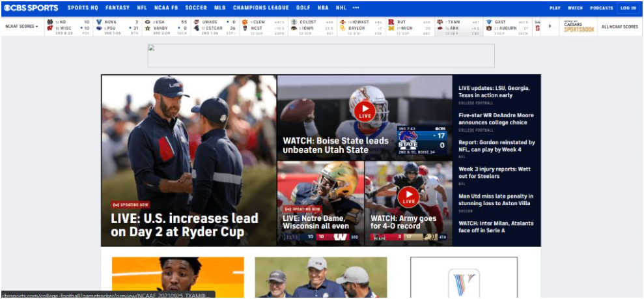Click the Georgia State logo in scoreboard
This screenshot has height=299, width=644.
pyautogui.click(x=489, y=21)
